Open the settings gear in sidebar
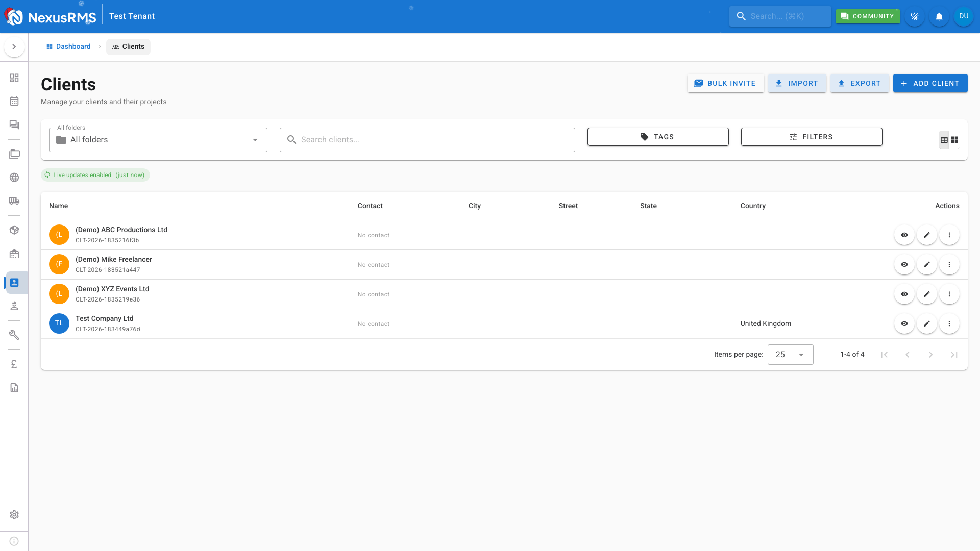Screen dimensions: 980x551 tap(14, 515)
